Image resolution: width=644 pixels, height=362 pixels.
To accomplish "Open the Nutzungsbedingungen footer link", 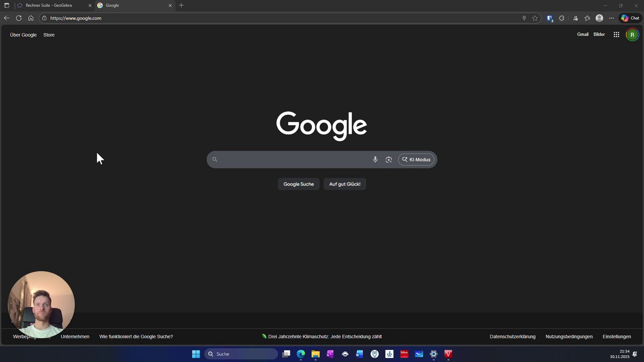I will click(x=569, y=336).
